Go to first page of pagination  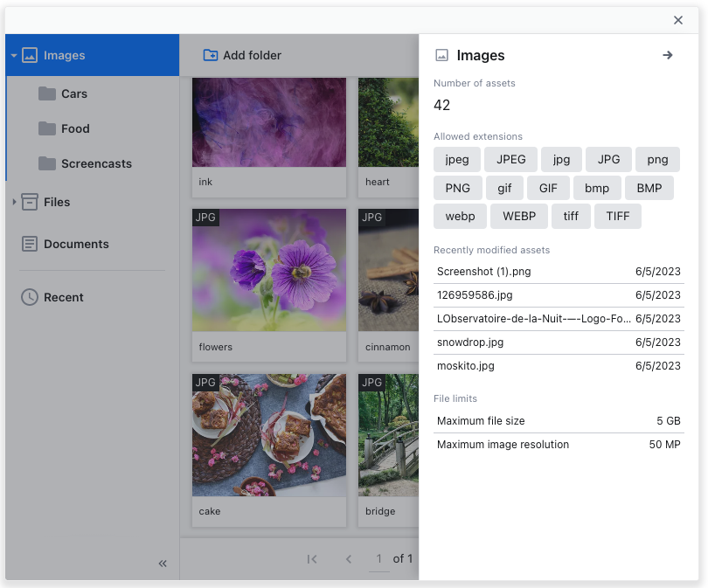pyautogui.click(x=312, y=559)
